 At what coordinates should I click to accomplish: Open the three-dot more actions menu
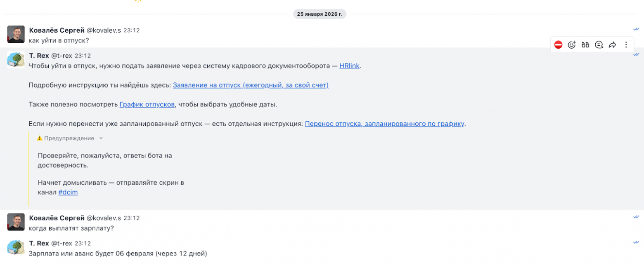[626, 45]
